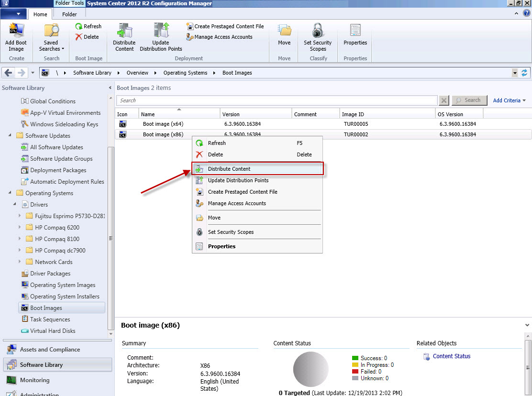Click the Overview breadcrumb
The width and height of the screenshot is (532, 396).
point(137,73)
